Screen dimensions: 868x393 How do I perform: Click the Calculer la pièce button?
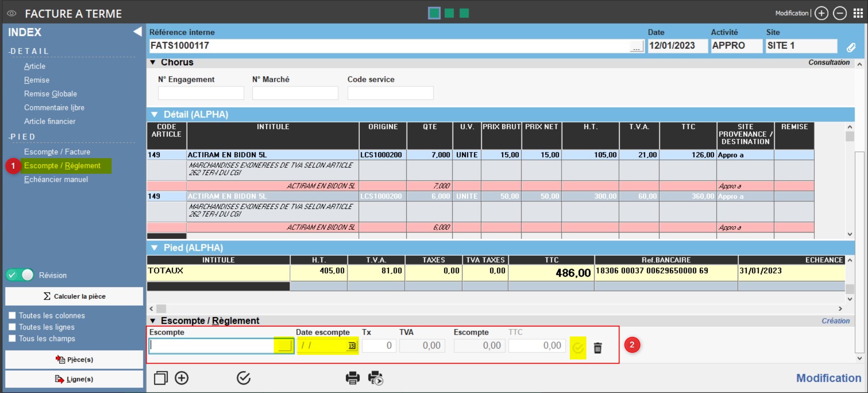(74, 296)
